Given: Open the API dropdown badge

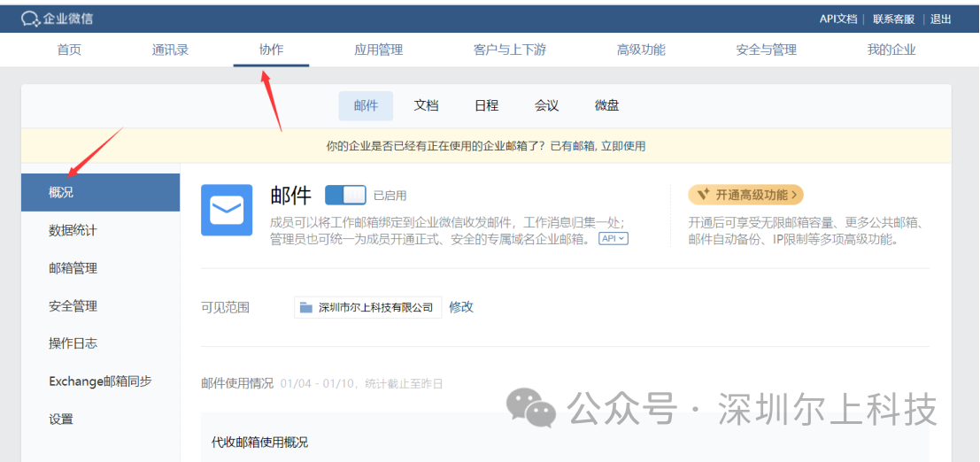Looking at the screenshot, I should coord(613,239).
